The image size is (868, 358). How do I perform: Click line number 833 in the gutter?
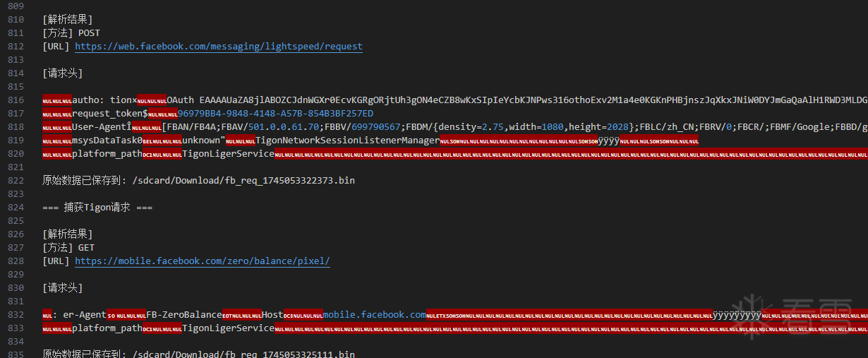[16, 328]
